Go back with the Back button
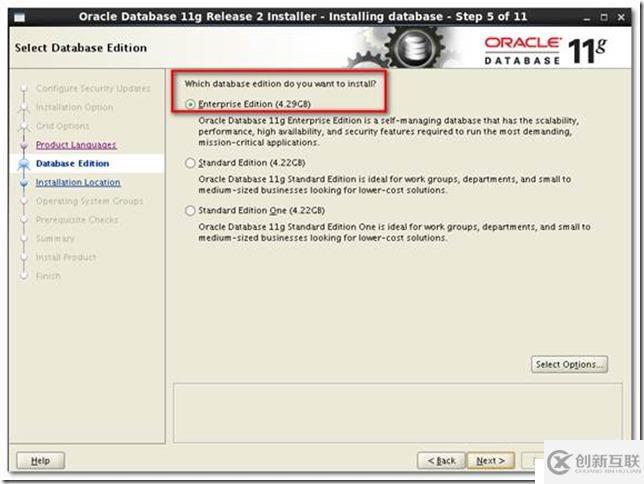 point(442,461)
